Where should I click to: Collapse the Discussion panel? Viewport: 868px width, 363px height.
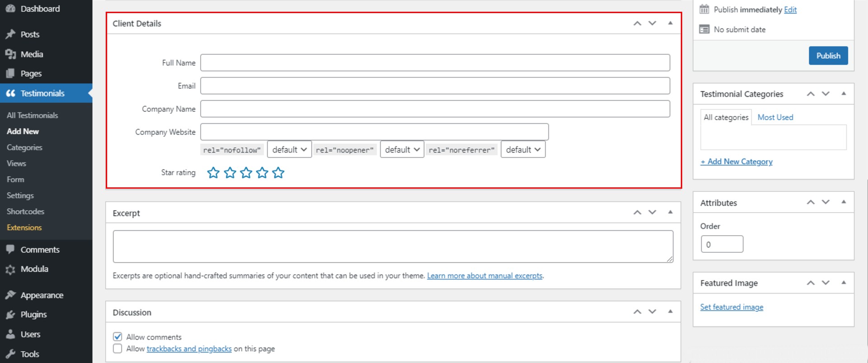pos(670,312)
